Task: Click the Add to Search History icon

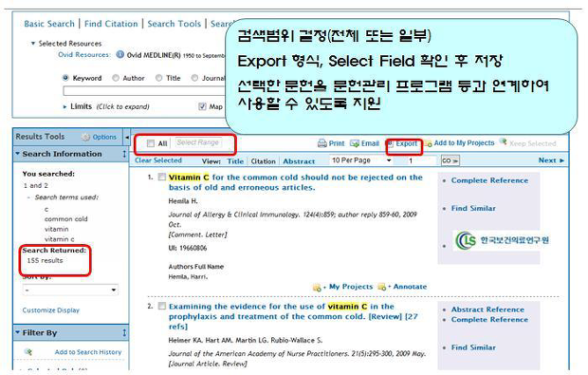Action: (x=28, y=351)
